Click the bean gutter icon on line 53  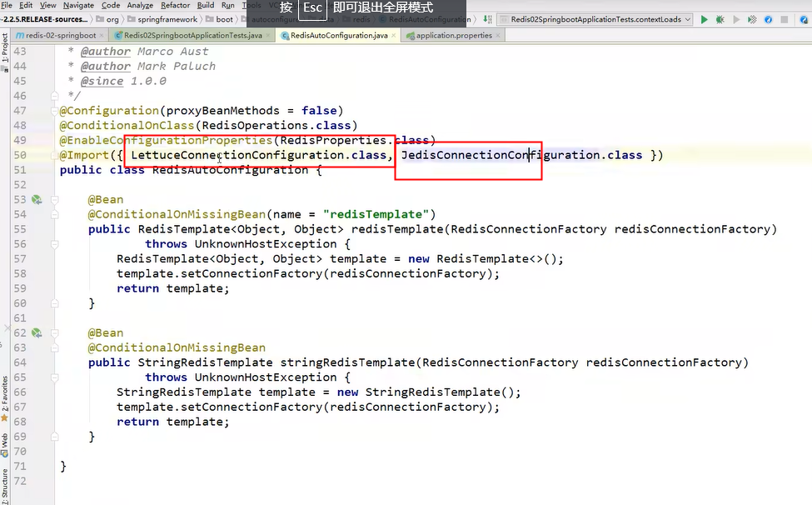click(37, 199)
